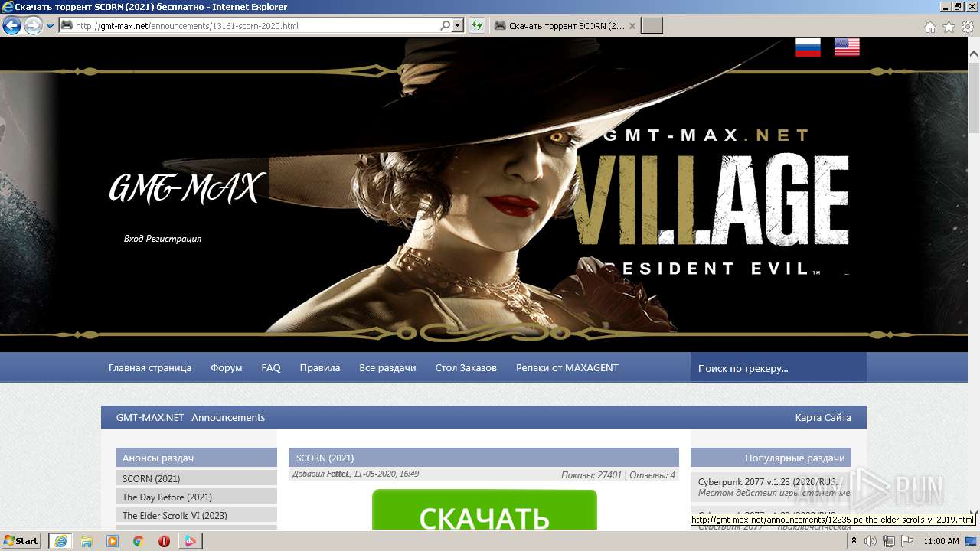Viewport: 980px width, 551px height.
Task: Switch site language with US flag
Action: coord(847,47)
